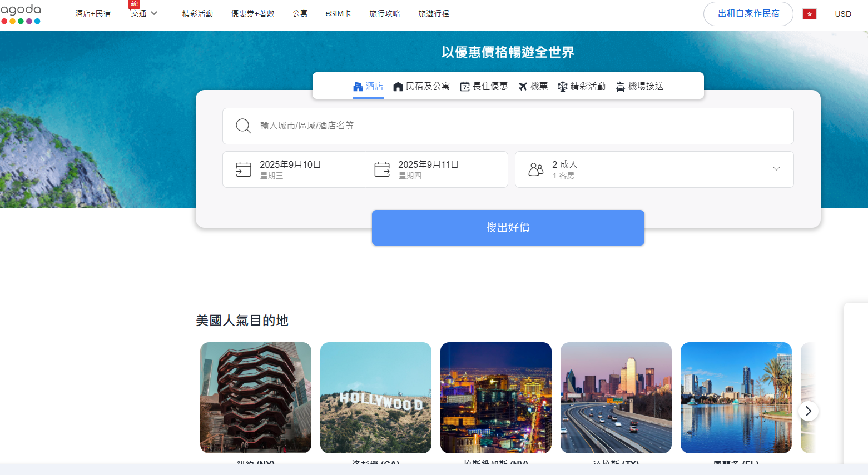Click the guests people icon
The height and width of the screenshot is (475, 868).
535,169
